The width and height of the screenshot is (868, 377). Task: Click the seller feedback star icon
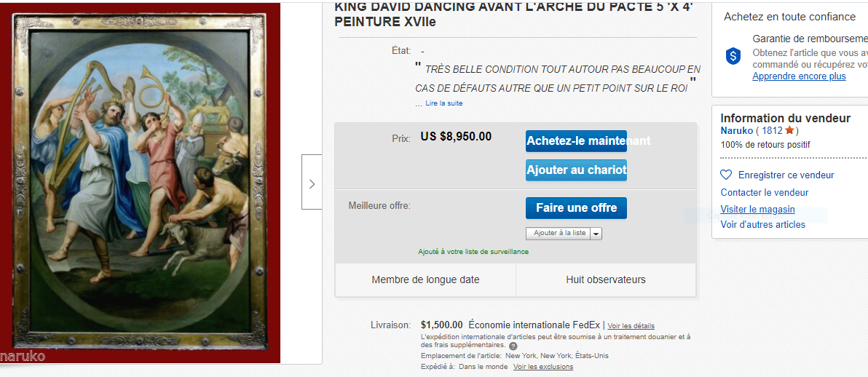click(789, 131)
